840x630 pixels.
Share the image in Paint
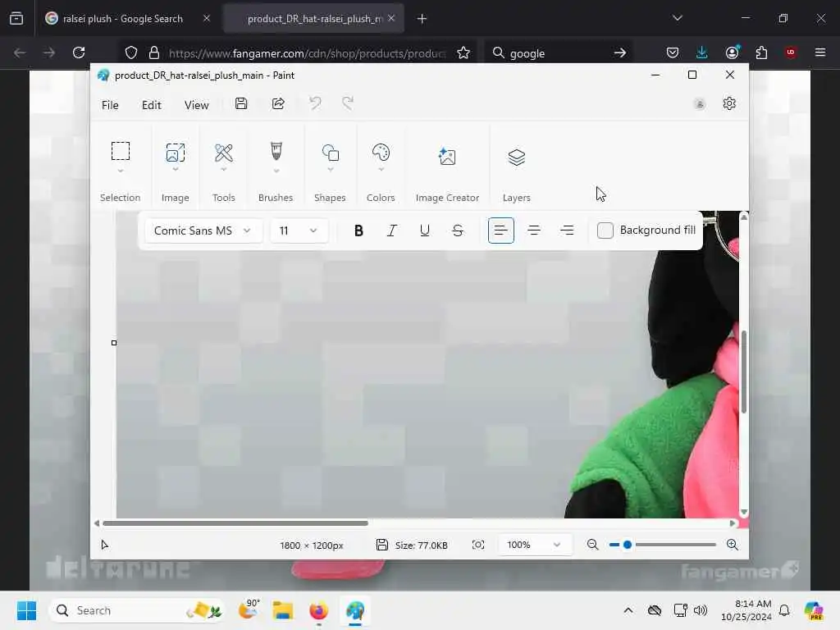[x=278, y=103]
